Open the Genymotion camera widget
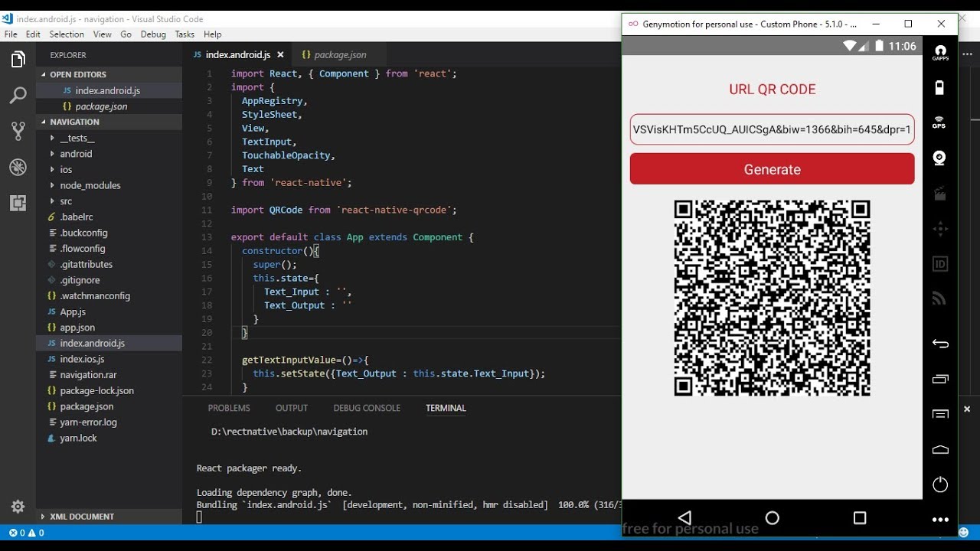 (940, 158)
